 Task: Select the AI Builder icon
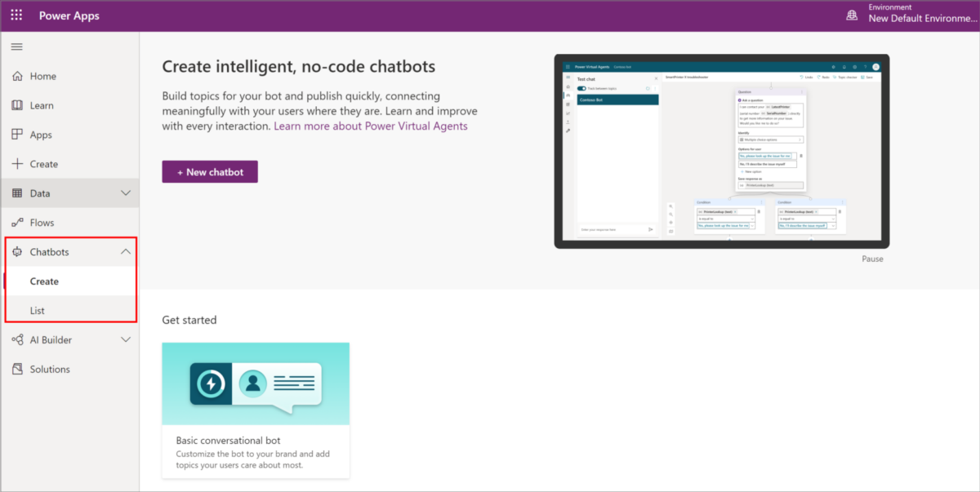(x=17, y=339)
